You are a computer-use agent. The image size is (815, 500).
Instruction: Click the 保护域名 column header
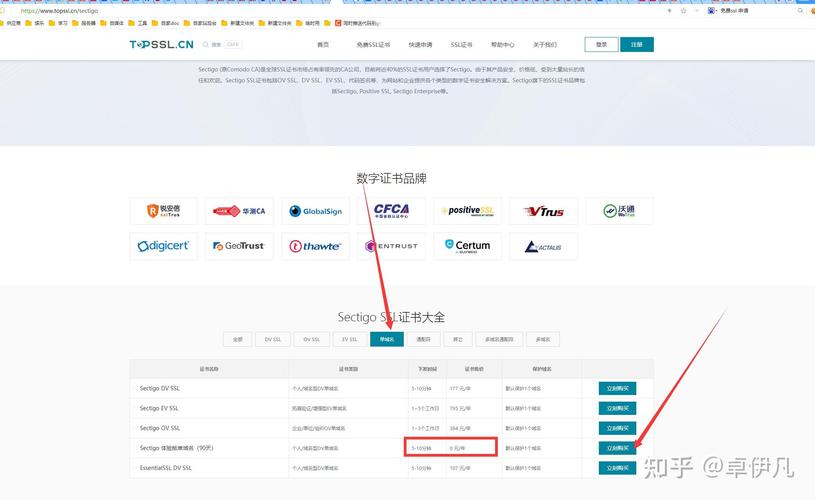click(542, 369)
